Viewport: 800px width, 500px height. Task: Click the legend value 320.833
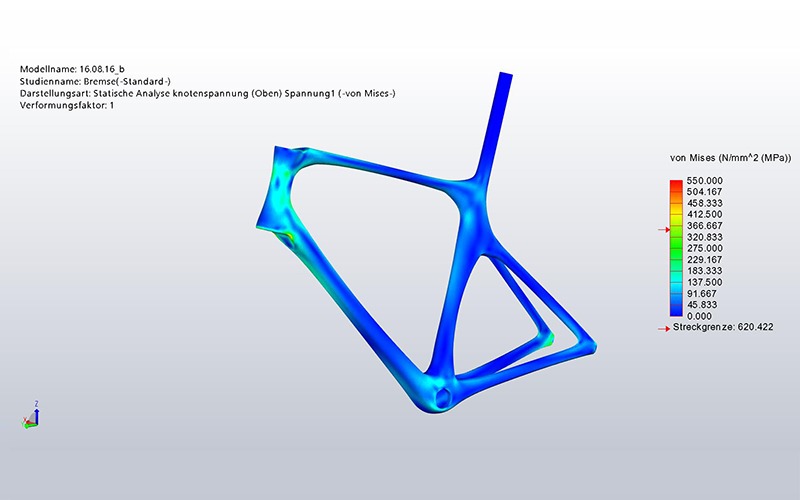click(x=705, y=237)
